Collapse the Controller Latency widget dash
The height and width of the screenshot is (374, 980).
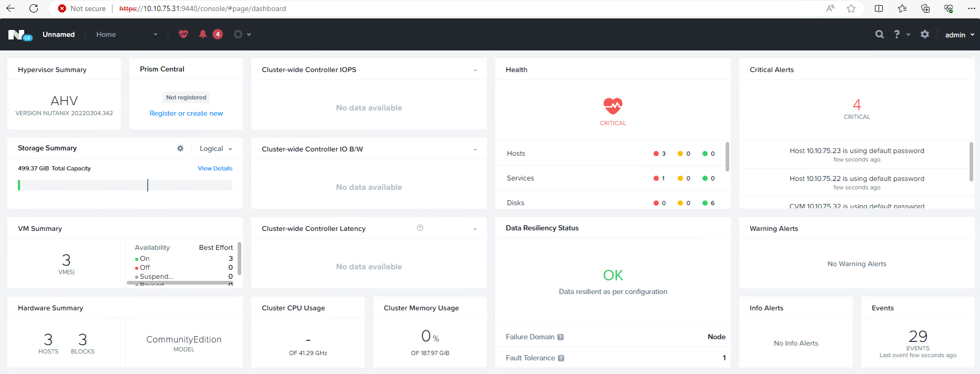click(x=475, y=229)
